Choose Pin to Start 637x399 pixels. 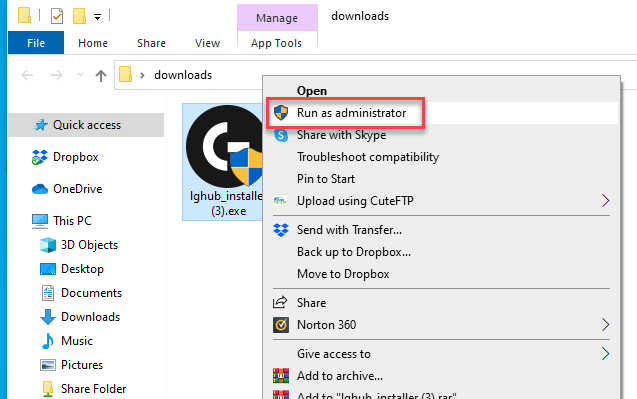[326, 179]
